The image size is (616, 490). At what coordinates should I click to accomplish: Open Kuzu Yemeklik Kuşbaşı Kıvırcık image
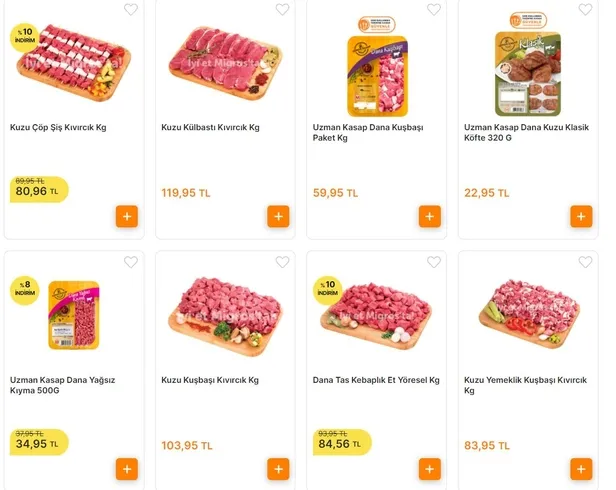(x=526, y=312)
